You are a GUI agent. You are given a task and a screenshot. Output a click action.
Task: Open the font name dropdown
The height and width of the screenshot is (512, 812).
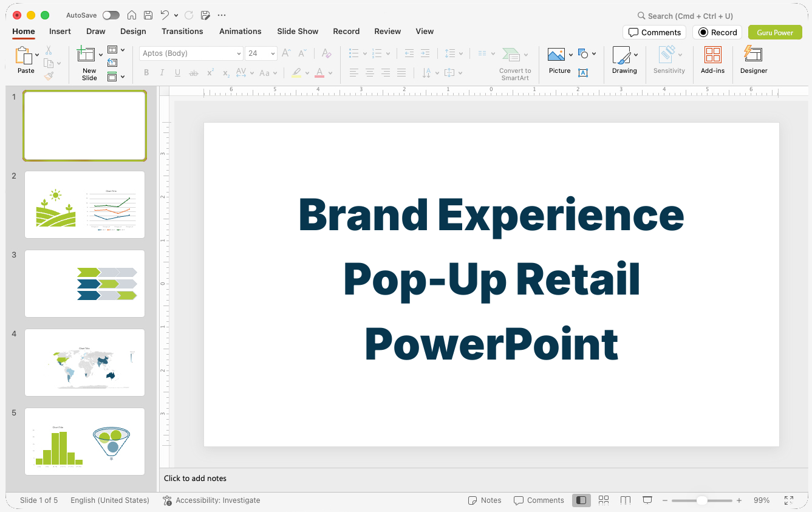pos(239,53)
